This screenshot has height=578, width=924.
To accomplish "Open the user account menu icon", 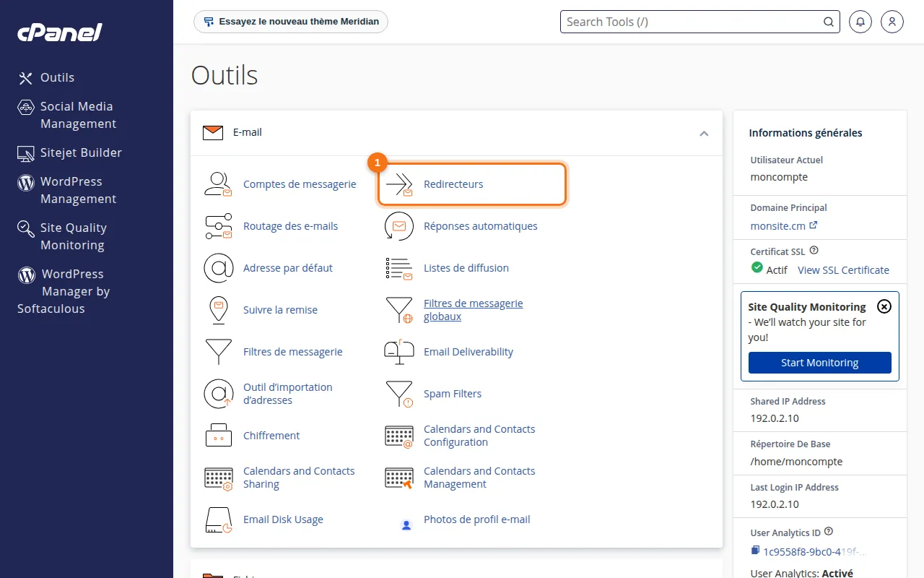I will 892,22.
